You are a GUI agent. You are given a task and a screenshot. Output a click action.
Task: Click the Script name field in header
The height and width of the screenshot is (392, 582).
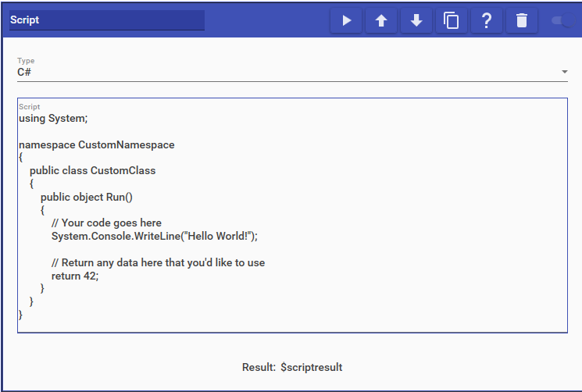click(x=105, y=20)
